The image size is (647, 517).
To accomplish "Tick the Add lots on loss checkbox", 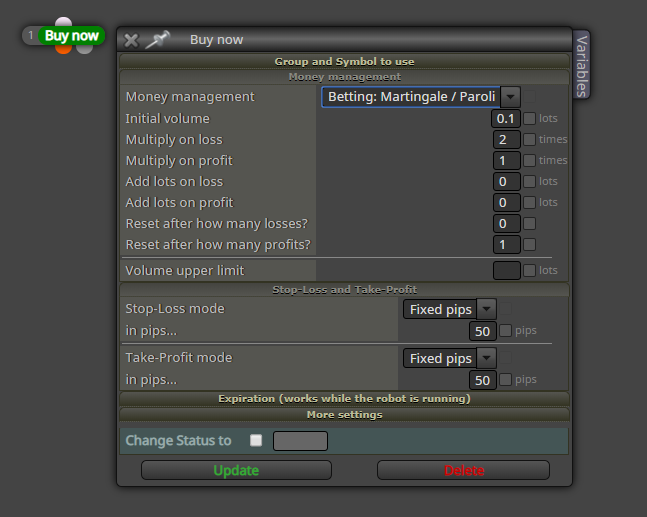I will [529, 182].
